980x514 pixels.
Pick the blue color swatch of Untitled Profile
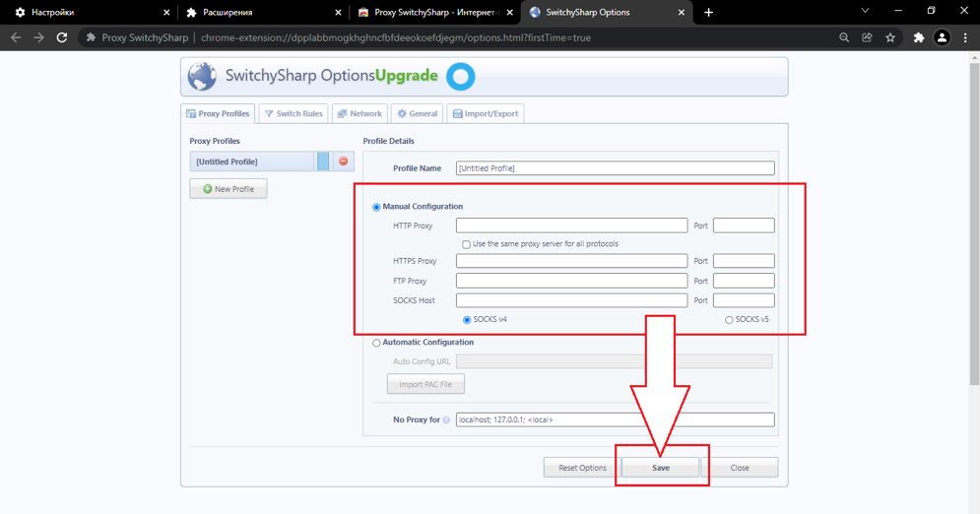click(322, 161)
